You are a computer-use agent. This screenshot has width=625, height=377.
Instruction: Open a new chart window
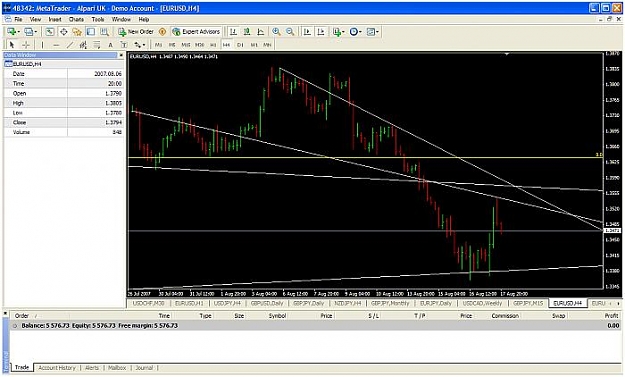[x=11, y=31]
